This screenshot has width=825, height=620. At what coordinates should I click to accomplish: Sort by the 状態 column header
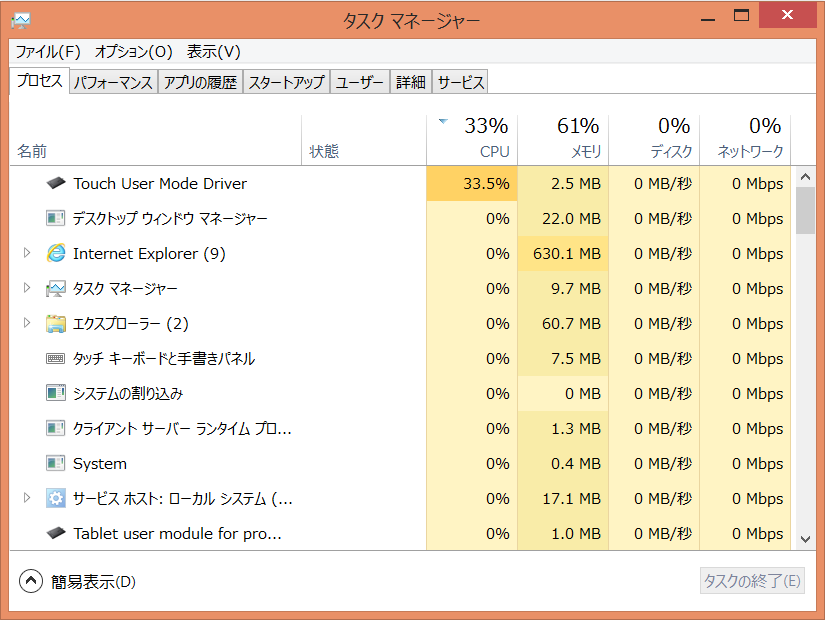pos(364,140)
